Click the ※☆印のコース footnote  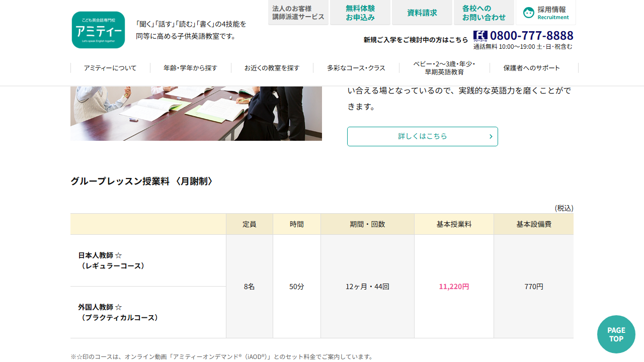pos(222,356)
